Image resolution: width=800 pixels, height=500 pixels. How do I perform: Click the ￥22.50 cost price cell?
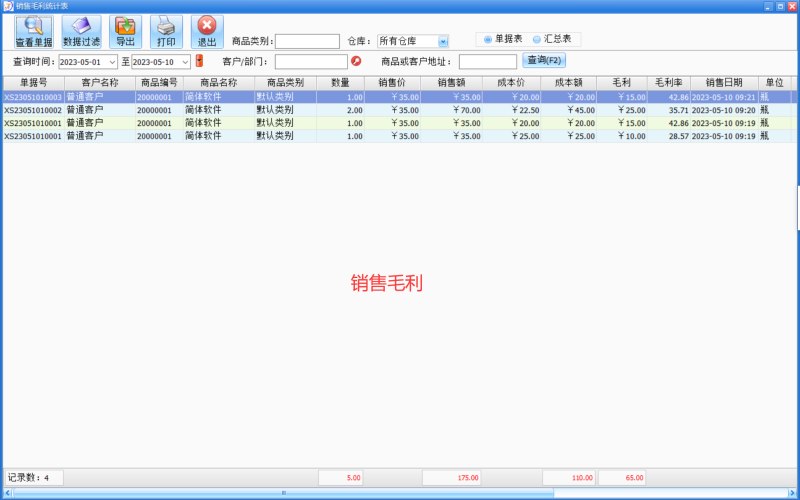pos(511,110)
